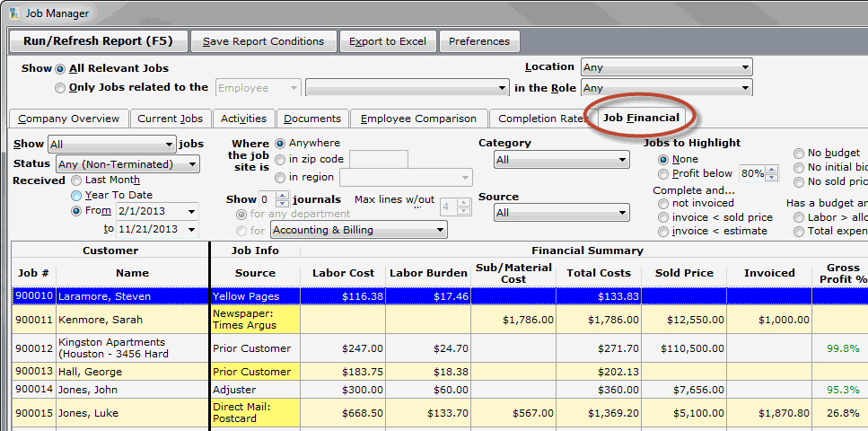868x431 pixels.
Task: Click the Labor Cost column header
Action: coord(343,273)
